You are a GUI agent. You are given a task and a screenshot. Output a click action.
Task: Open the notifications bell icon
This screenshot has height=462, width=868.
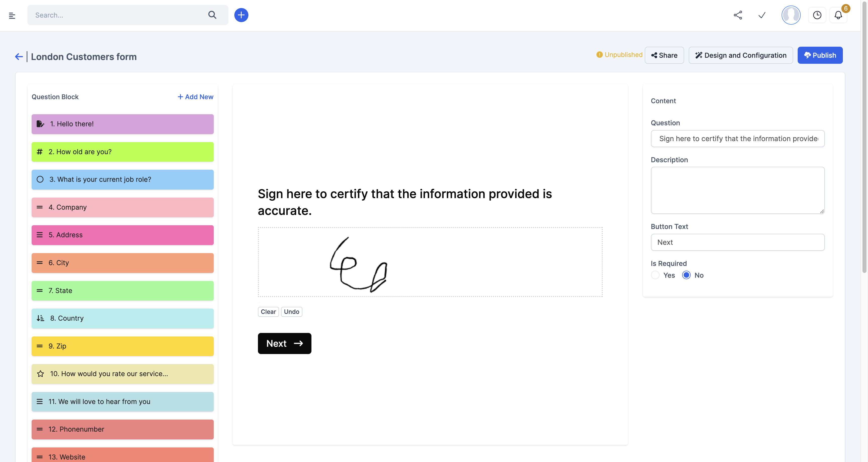tap(838, 15)
